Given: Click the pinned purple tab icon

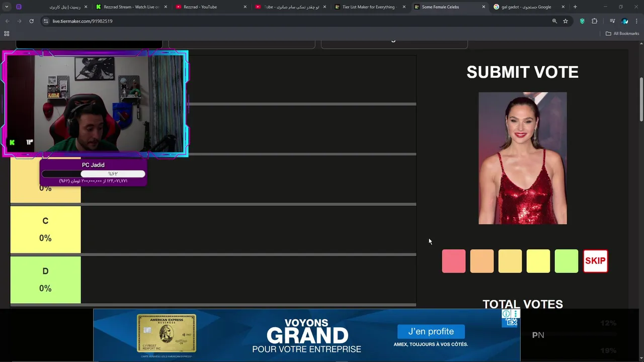Looking at the screenshot, I should pos(19,7).
